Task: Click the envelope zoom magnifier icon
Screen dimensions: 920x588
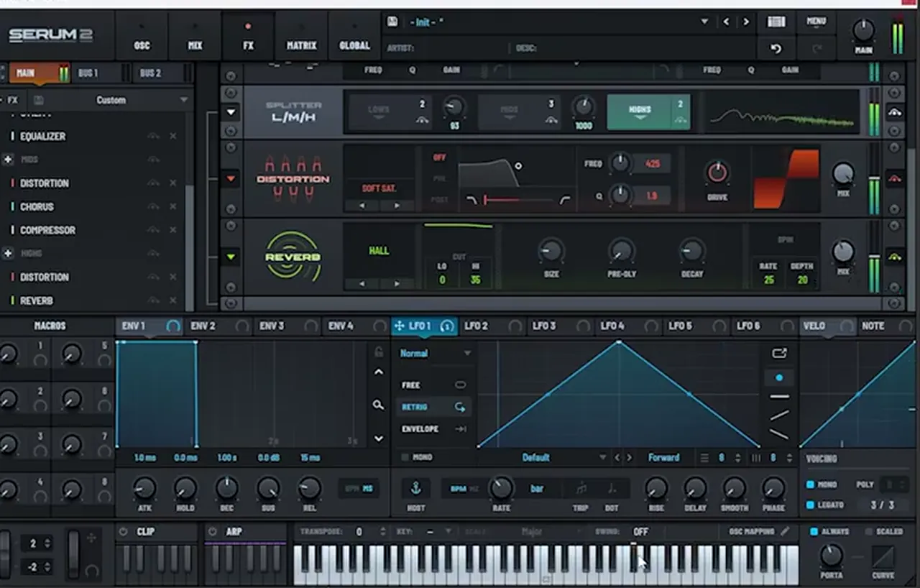Action: point(378,405)
